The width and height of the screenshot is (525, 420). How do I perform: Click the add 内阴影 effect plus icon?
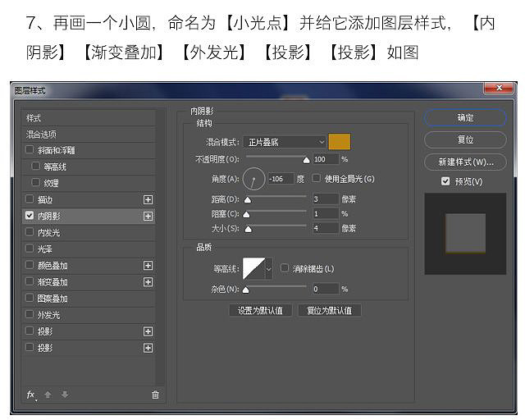[148, 216]
